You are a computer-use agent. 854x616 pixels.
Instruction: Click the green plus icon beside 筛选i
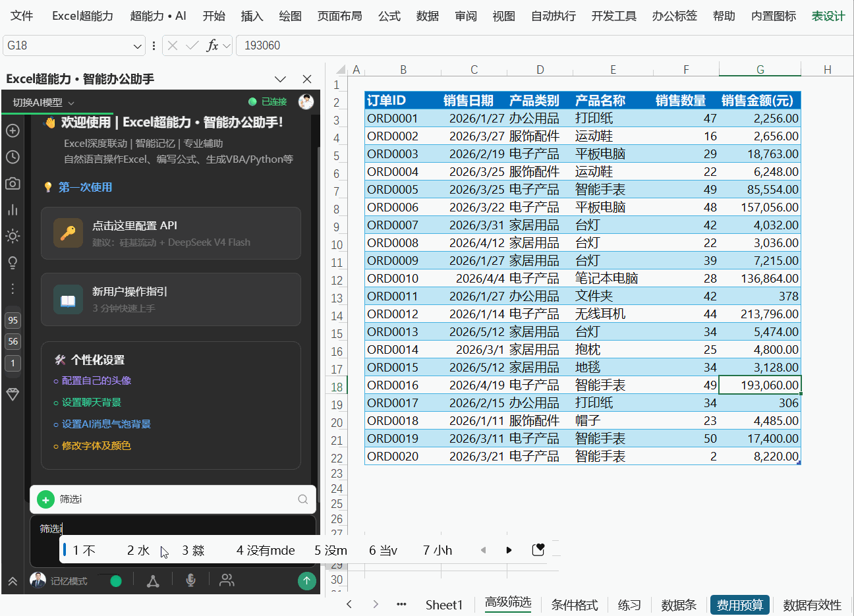pos(45,499)
